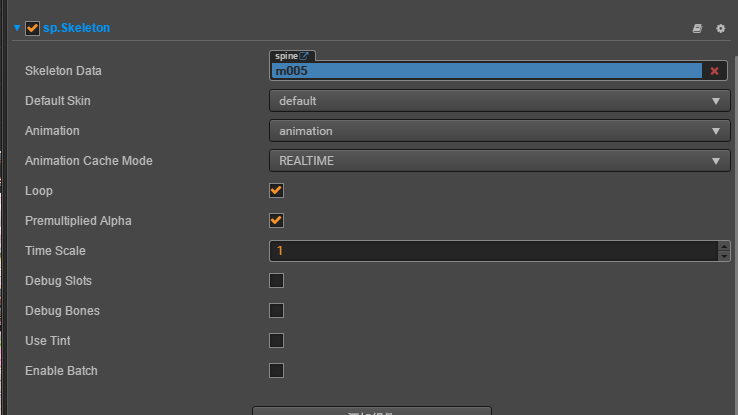Enable Debug Bones option

pos(277,310)
